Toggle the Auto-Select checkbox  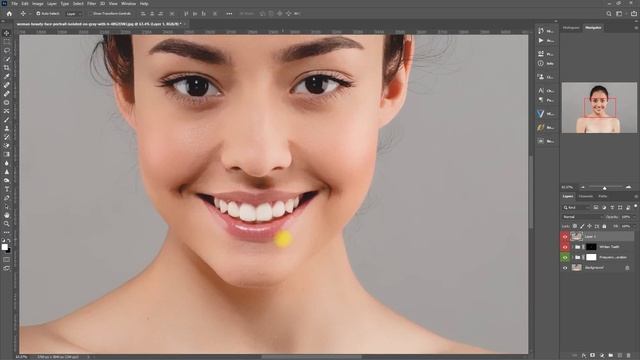(x=38, y=13)
